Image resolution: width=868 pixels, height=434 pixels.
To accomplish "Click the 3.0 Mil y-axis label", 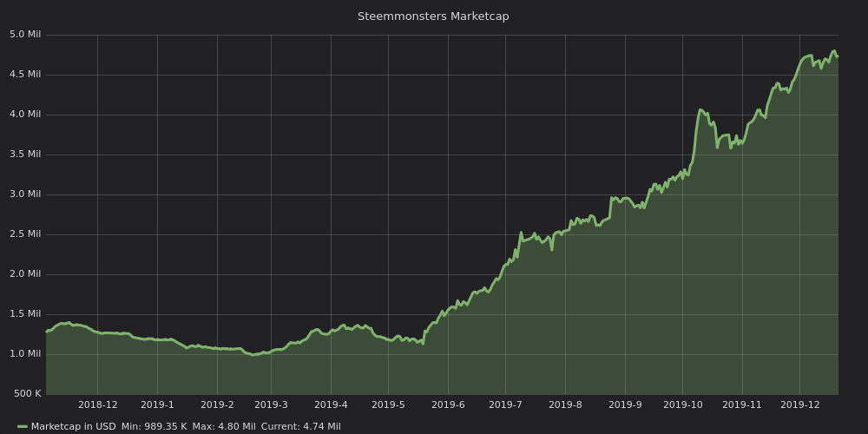I will coord(25,194).
